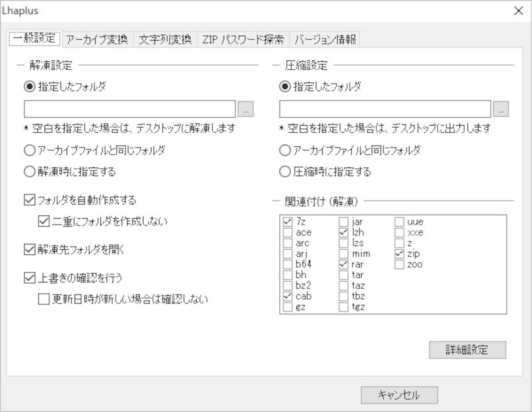Select 圧縮時に指定する radio option
This screenshot has width=532, height=412.
coord(285,172)
